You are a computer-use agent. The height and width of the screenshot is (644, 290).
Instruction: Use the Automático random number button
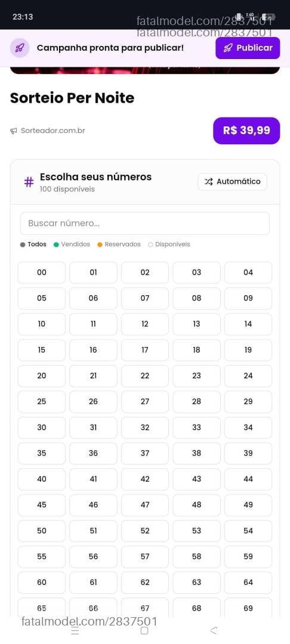[x=233, y=181]
